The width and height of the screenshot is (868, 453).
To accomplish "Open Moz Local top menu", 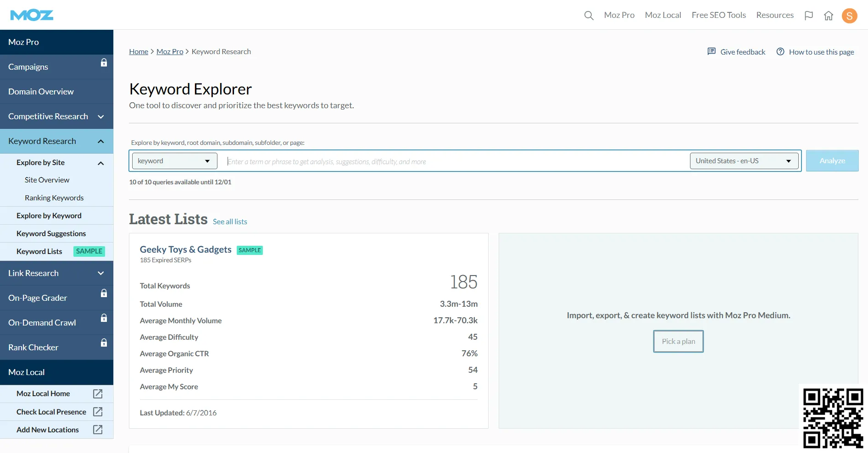I will (x=662, y=15).
